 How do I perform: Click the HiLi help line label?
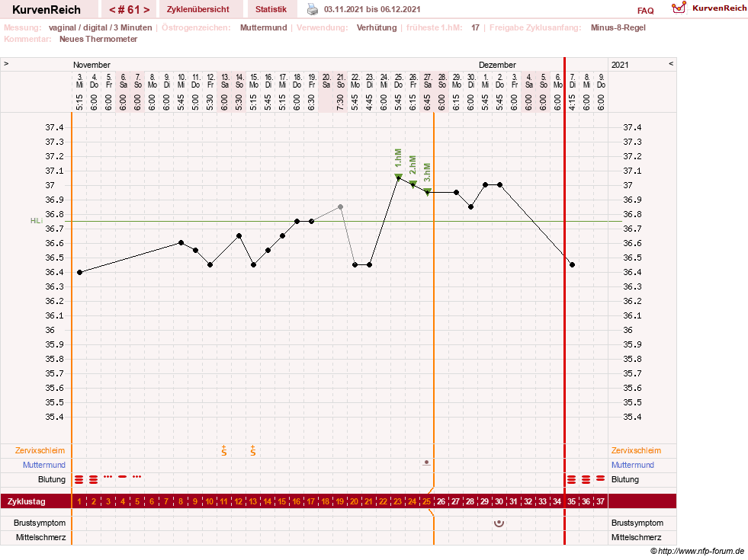point(37,221)
